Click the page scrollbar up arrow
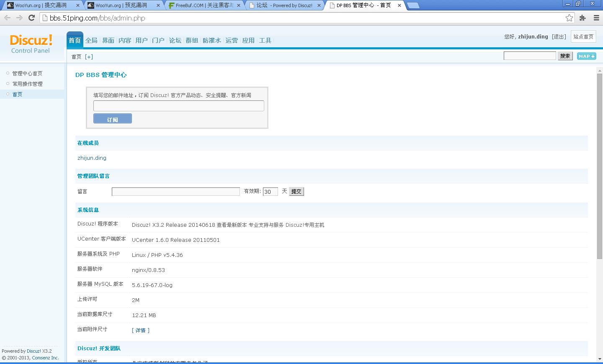 point(600,70)
